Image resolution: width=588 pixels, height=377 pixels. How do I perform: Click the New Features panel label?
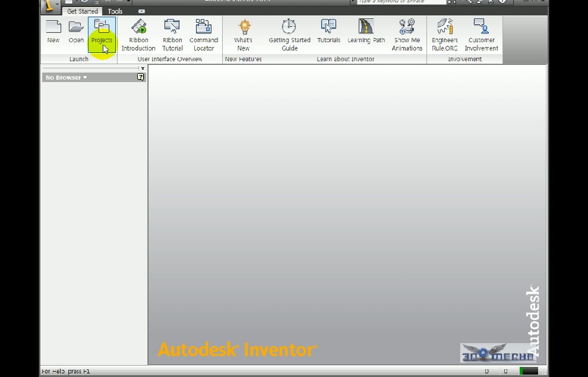[x=244, y=59]
